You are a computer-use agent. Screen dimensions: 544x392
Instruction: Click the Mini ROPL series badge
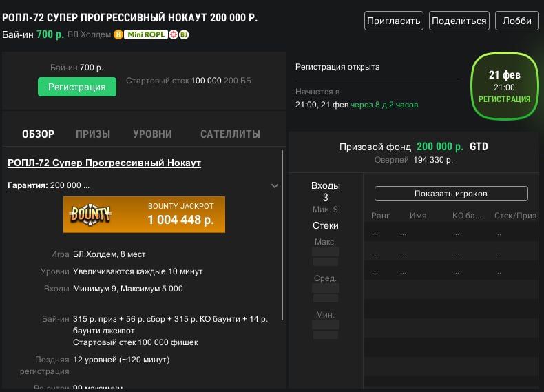pos(145,34)
